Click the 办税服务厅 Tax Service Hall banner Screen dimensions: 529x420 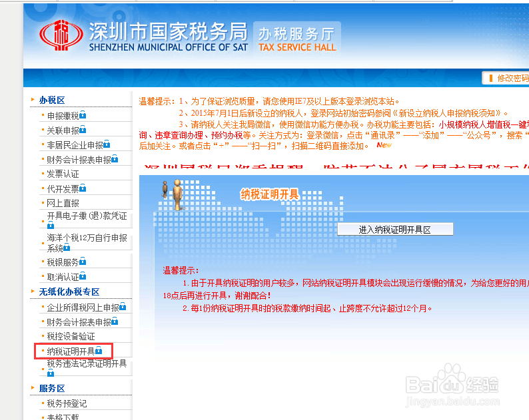pyautogui.click(x=297, y=39)
